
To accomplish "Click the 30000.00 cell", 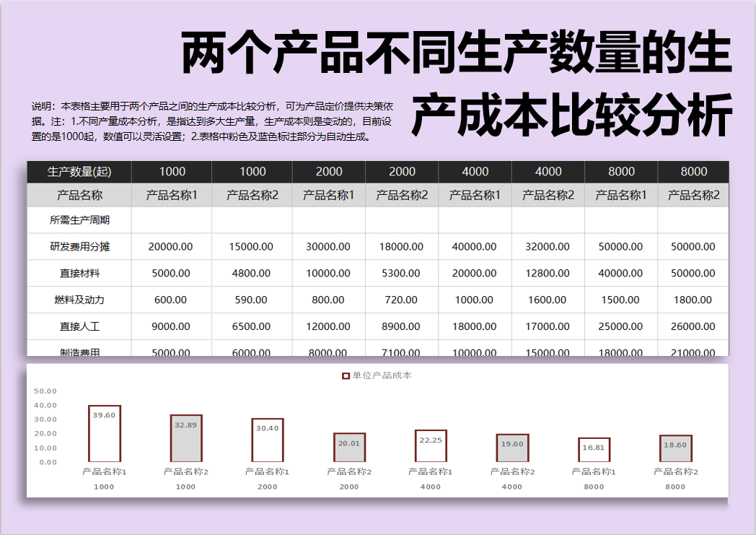I will click(x=328, y=246).
